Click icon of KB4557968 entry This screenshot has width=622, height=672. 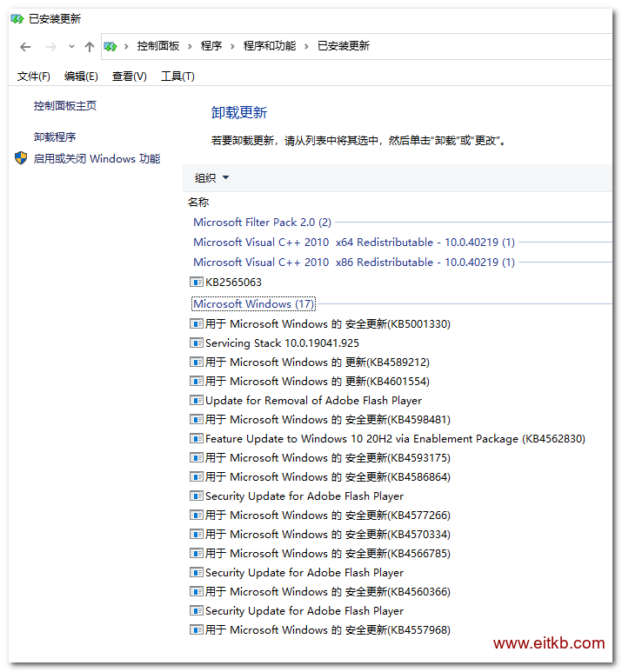(197, 629)
